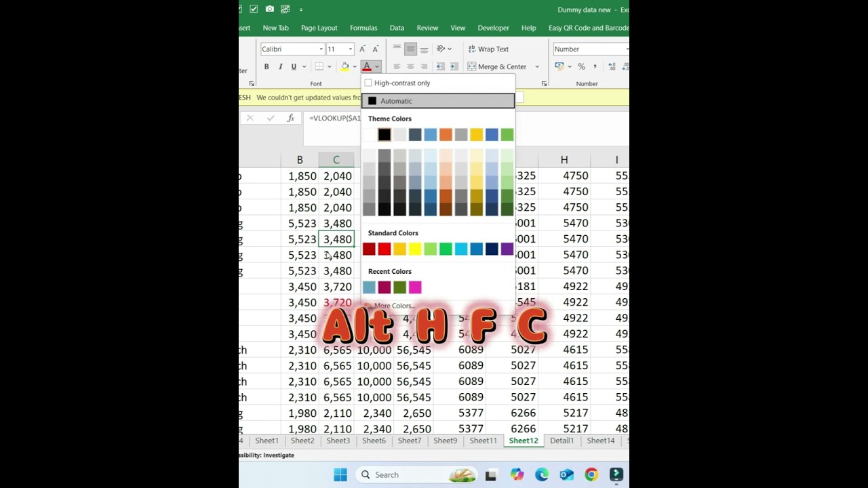Click the camera icon in Quick Access Toolbar

click(270, 9)
